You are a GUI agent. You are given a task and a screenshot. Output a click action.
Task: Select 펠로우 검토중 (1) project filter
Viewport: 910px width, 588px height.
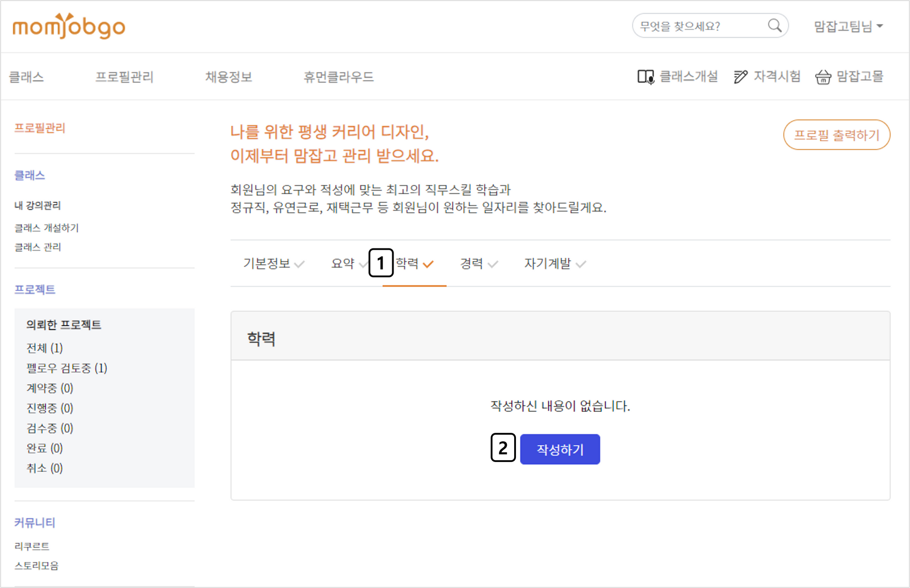(67, 368)
